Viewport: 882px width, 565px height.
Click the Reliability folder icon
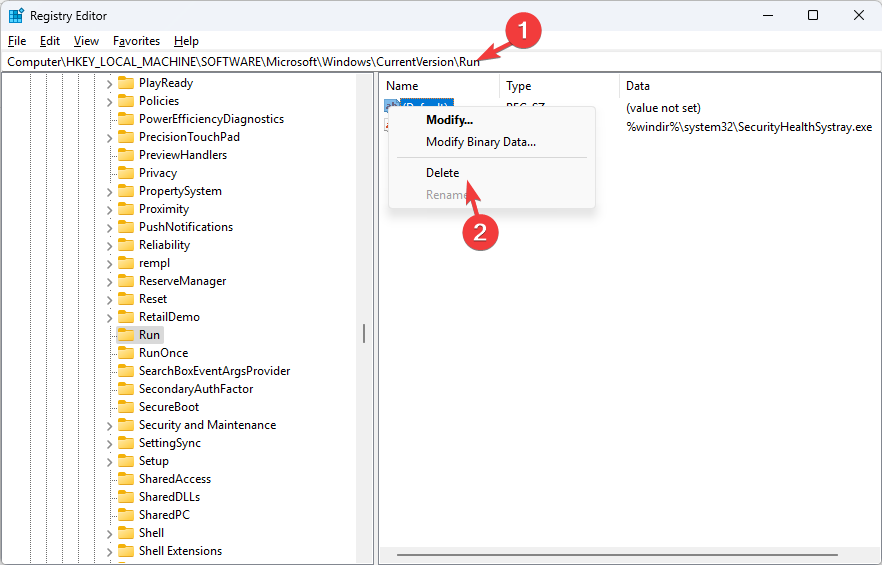(126, 245)
